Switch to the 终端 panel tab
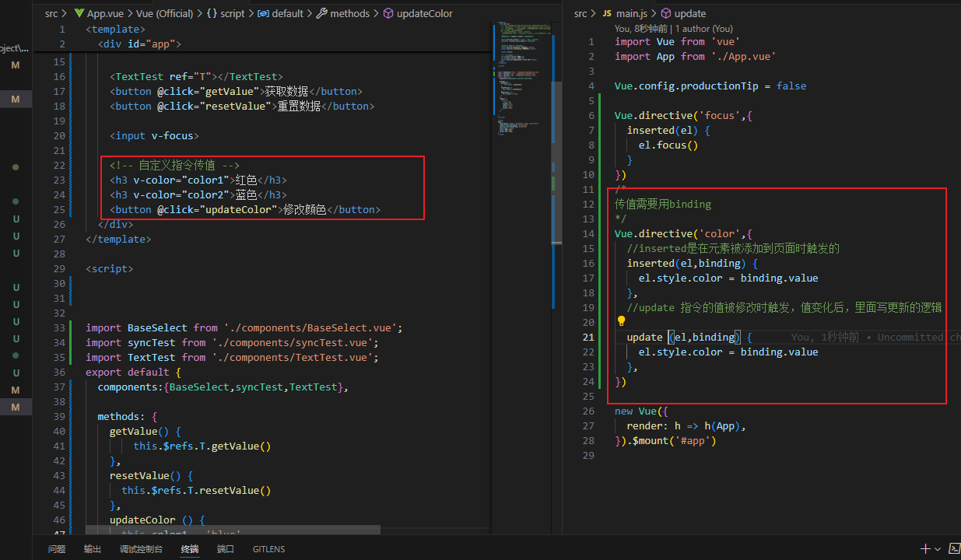This screenshot has width=961, height=560. click(x=190, y=549)
